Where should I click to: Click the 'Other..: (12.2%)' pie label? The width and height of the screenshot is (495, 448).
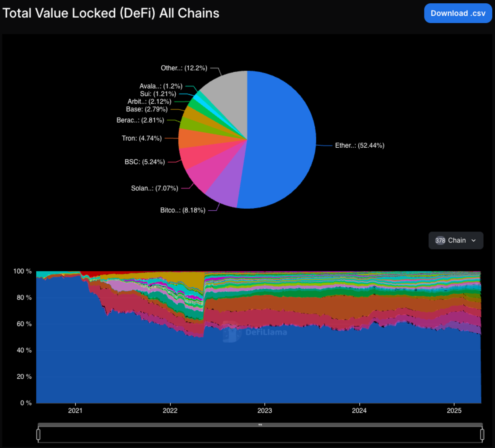[184, 68]
